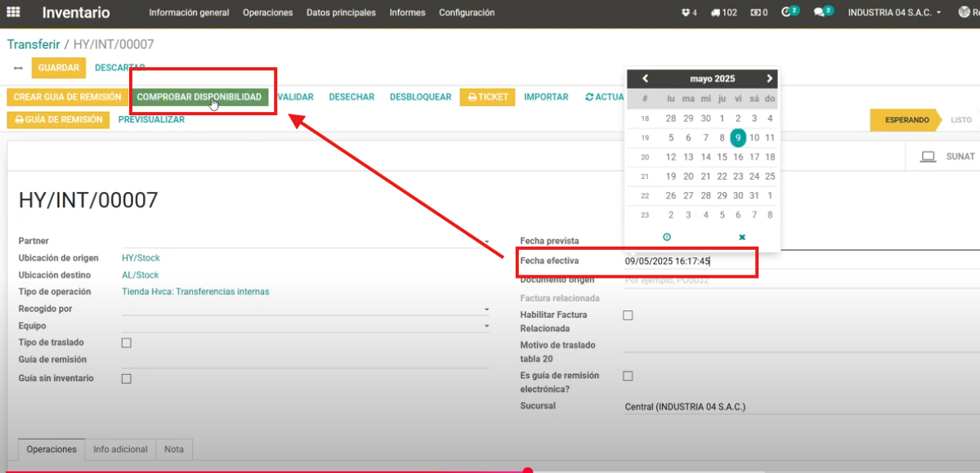This screenshot has width=980, height=473.
Task: Toggle the Guía sin inventario checkbox
Action: click(x=126, y=379)
